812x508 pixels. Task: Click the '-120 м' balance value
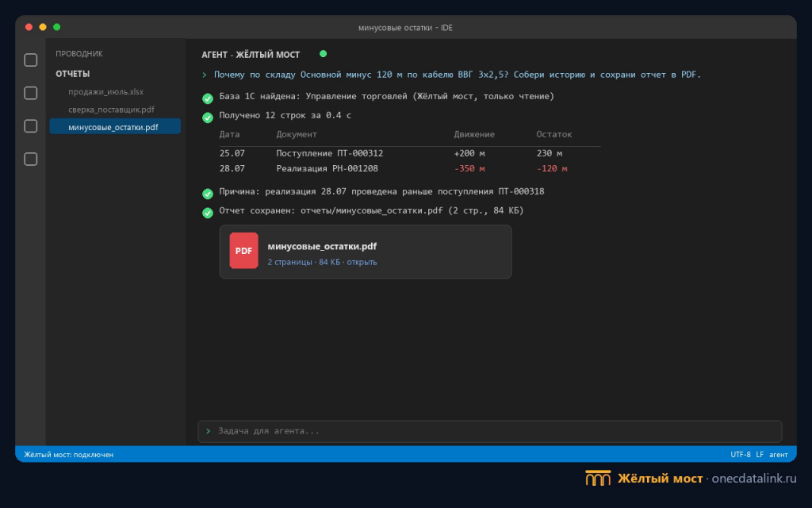tap(552, 168)
